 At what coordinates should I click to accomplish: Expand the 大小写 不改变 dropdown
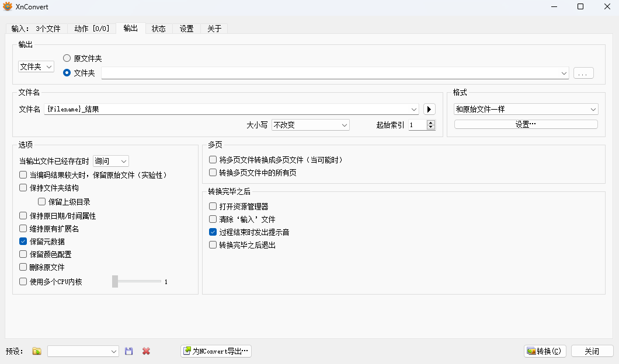coord(310,125)
